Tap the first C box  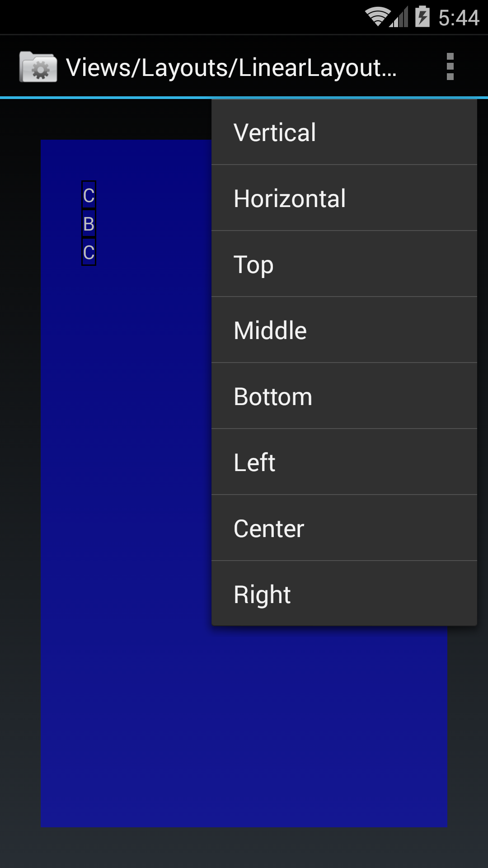point(89,195)
